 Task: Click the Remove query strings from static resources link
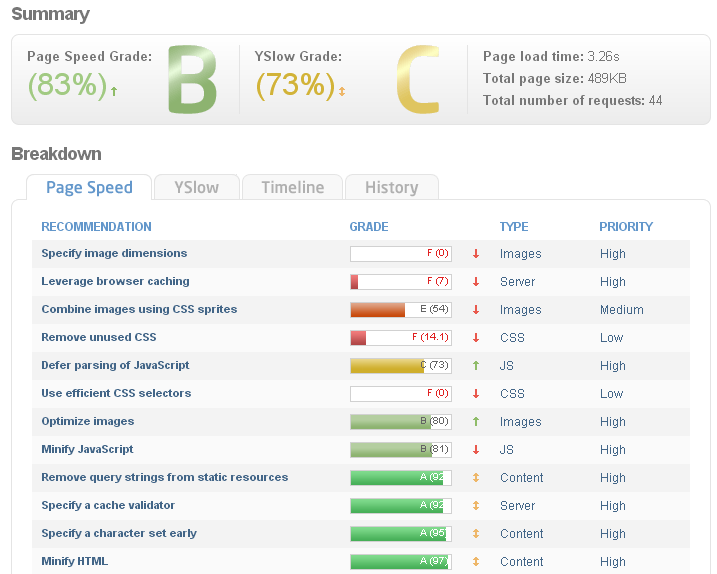coord(164,478)
